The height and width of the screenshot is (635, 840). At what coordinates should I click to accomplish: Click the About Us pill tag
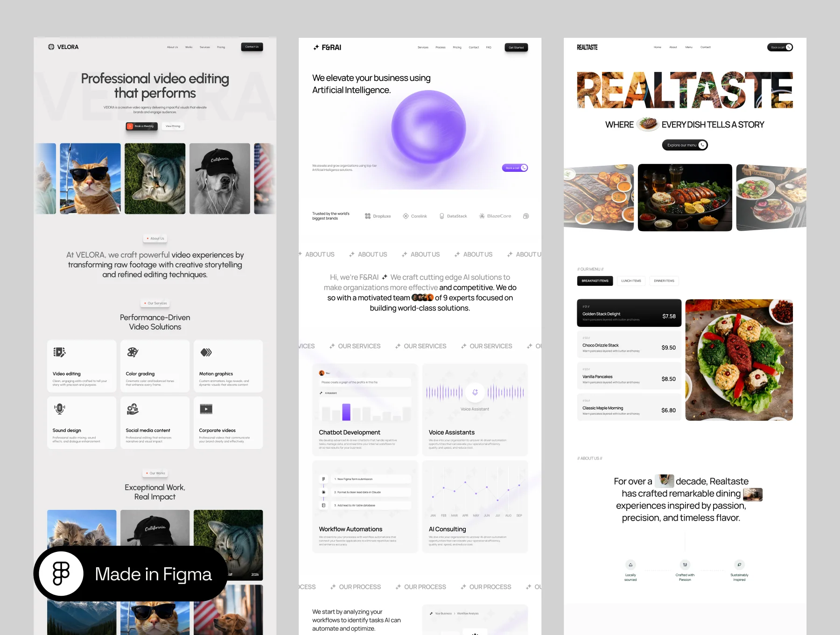(x=155, y=239)
